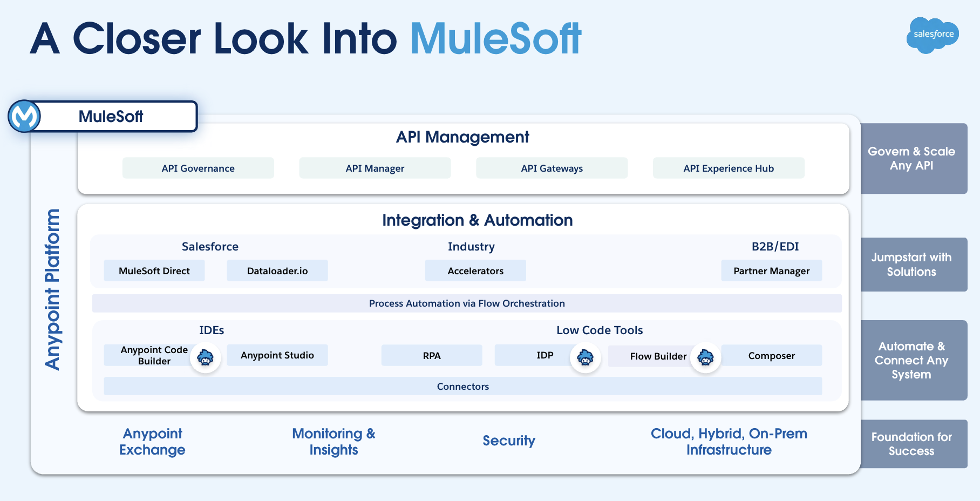Select the Flow Builder box
The image size is (980, 501).
coord(658,356)
